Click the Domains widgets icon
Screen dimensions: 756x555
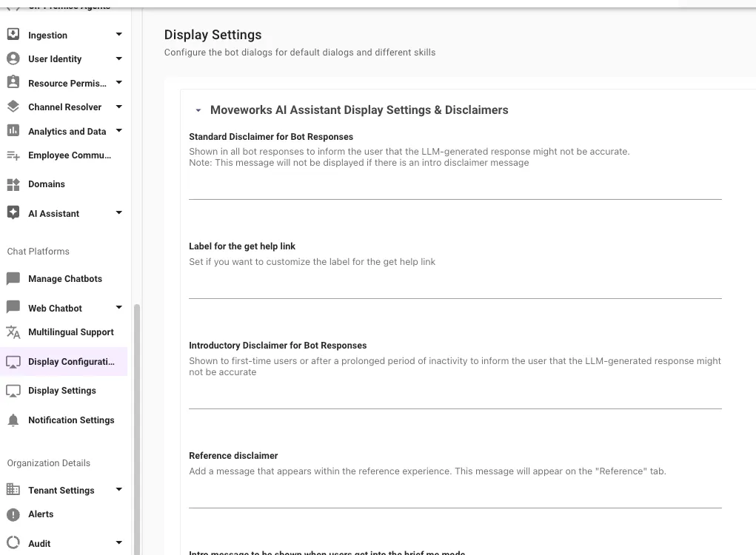[x=13, y=184]
